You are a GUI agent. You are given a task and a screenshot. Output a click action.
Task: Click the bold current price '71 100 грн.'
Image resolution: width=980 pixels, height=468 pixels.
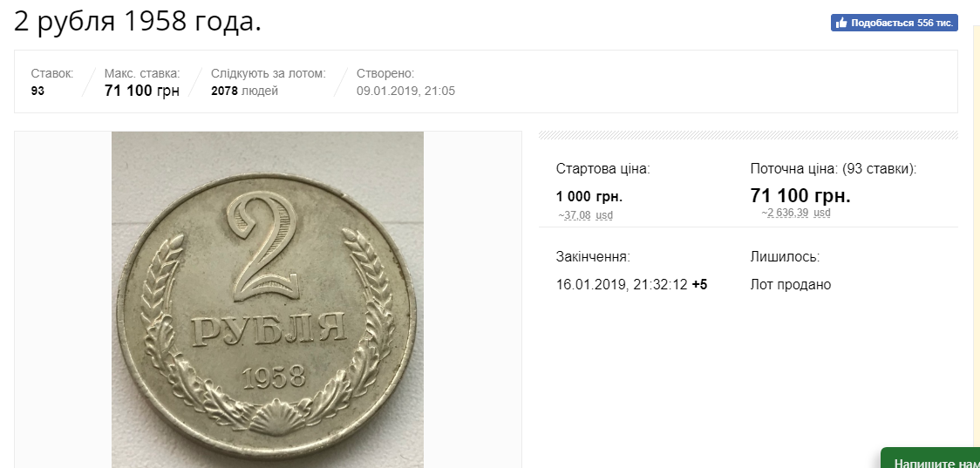[x=800, y=195]
